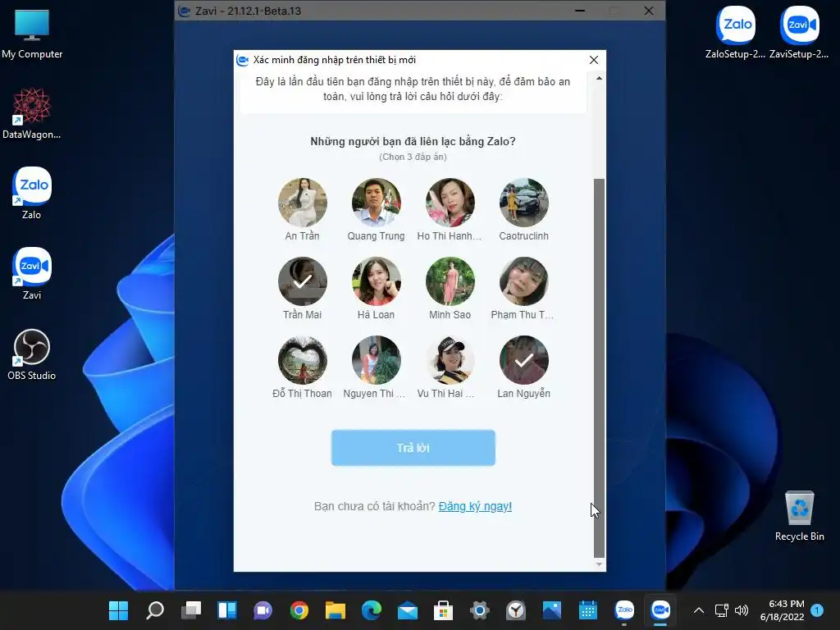The image size is (840, 630).
Task: Select Hà Loan contact avatar
Action: [376, 281]
